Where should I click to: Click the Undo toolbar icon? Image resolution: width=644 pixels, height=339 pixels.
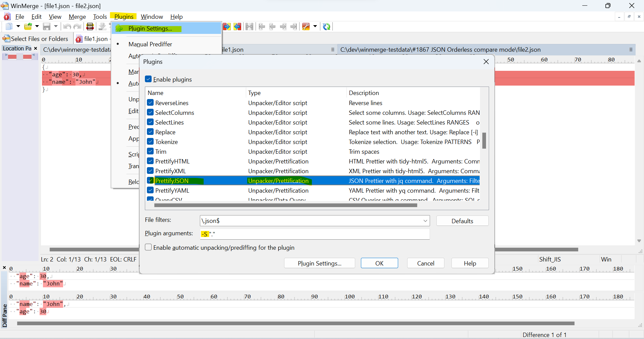point(67,27)
